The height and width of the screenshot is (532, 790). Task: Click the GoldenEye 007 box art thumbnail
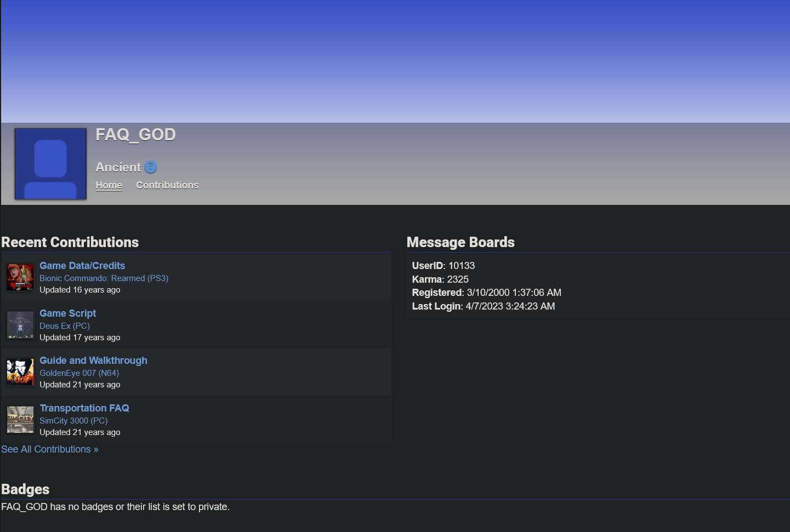point(20,372)
